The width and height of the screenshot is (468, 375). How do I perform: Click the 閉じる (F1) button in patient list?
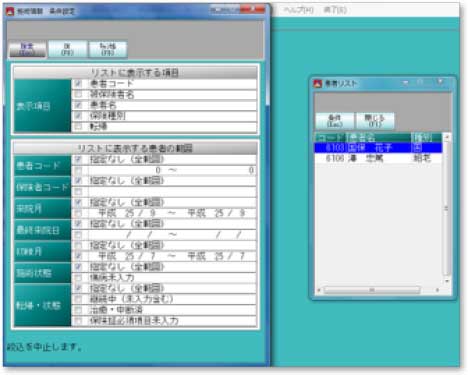[375, 121]
